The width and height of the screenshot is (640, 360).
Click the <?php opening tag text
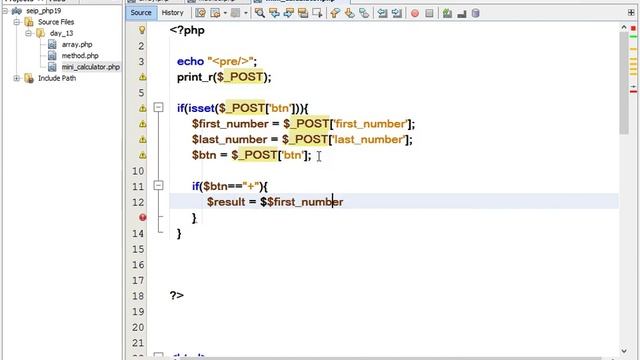187,30
